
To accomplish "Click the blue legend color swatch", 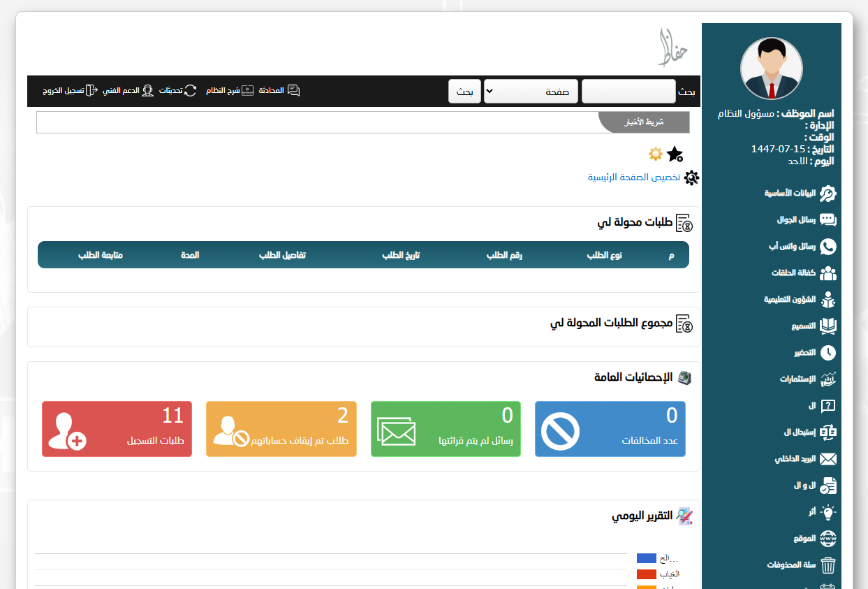I will [x=646, y=558].
